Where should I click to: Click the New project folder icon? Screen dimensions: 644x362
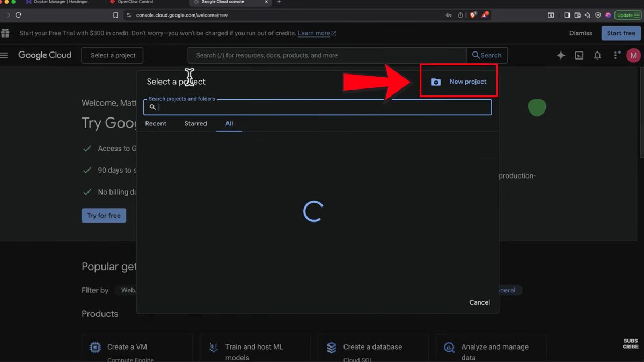(x=435, y=82)
